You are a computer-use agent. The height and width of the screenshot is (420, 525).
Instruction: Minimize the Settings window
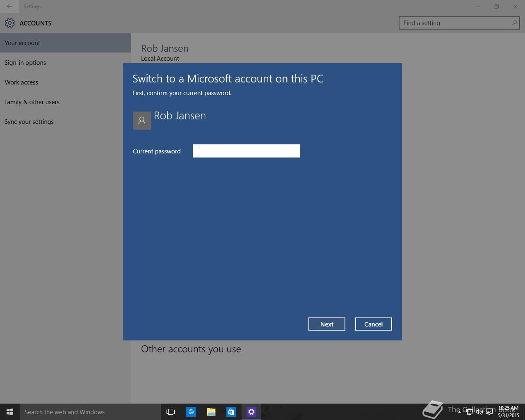point(478,7)
